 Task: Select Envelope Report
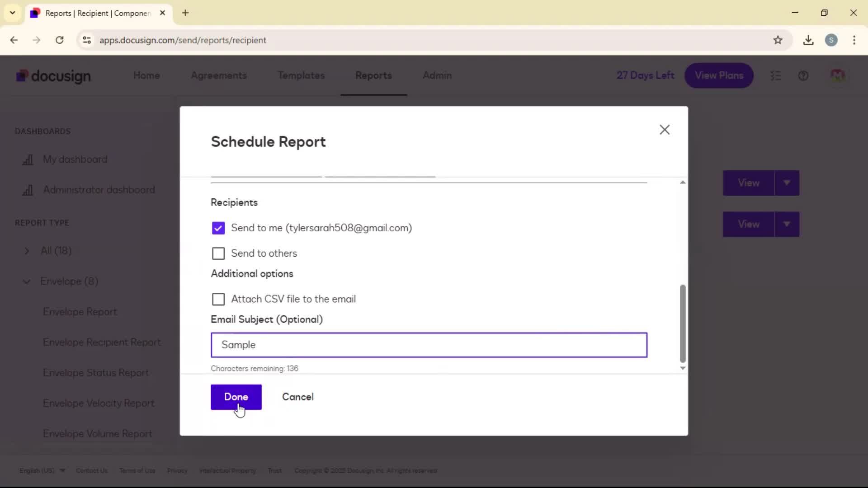tap(80, 312)
